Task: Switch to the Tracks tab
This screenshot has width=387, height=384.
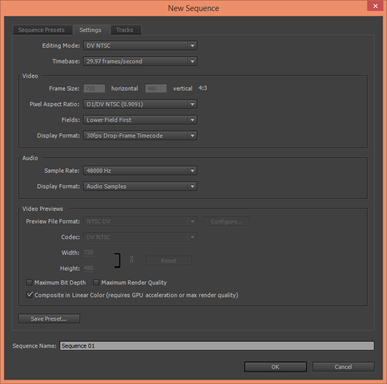Action: (x=125, y=30)
